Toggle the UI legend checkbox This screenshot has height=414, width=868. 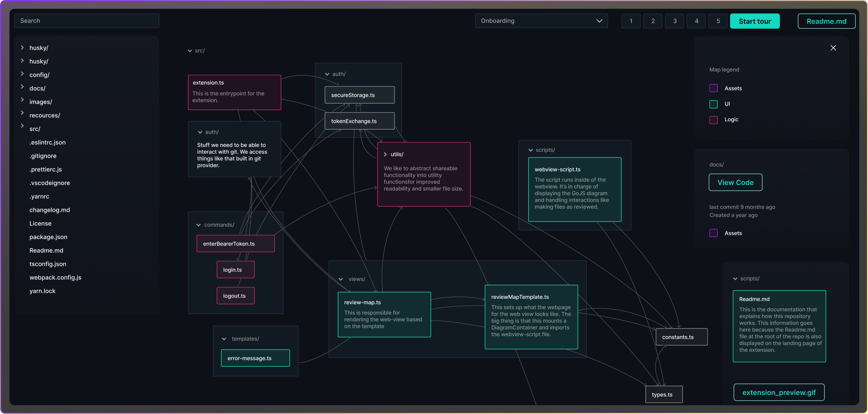click(714, 104)
